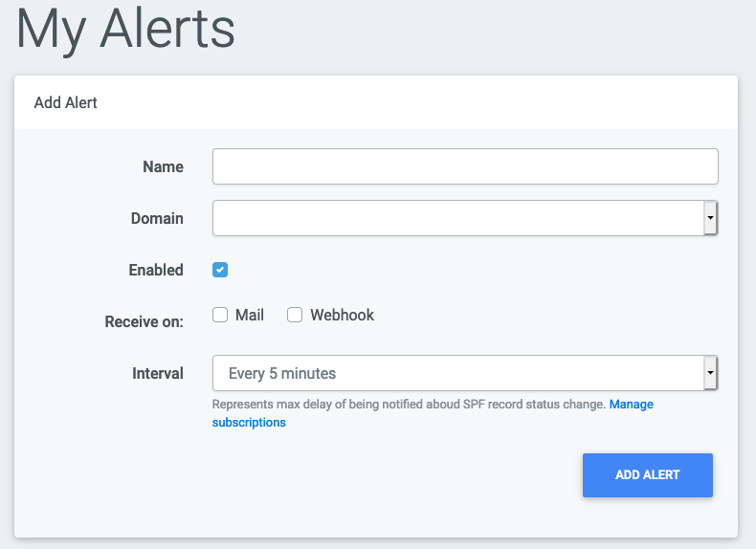Image resolution: width=756 pixels, height=549 pixels.
Task: Follow the 'Manage subscriptions' link
Action: (x=631, y=405)
